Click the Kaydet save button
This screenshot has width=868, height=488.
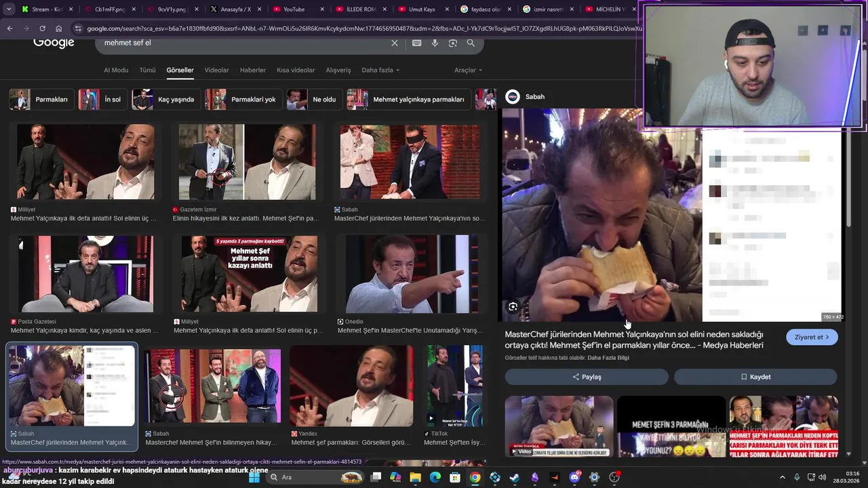(755, 377)
